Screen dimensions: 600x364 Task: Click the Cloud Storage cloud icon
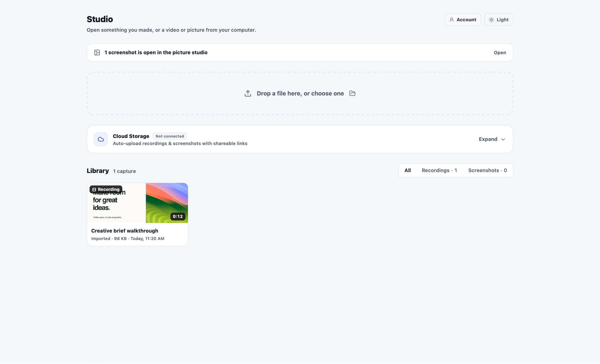click(x=101, y=139)
